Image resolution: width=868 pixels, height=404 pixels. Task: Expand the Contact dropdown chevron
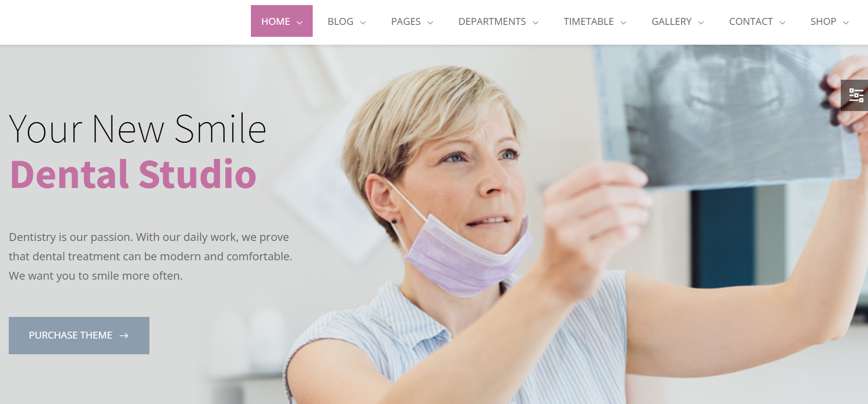click(x=782, y=22)
